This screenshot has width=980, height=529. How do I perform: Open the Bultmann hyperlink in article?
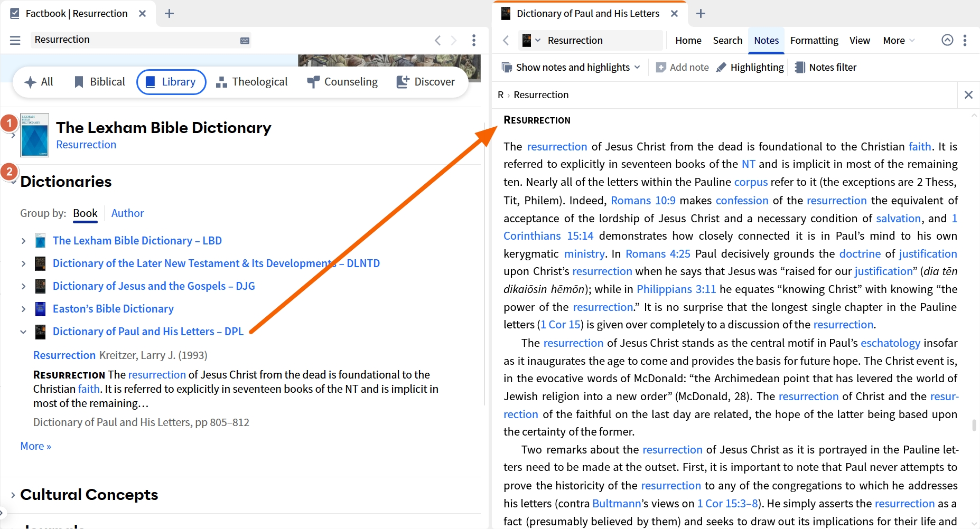616,504
